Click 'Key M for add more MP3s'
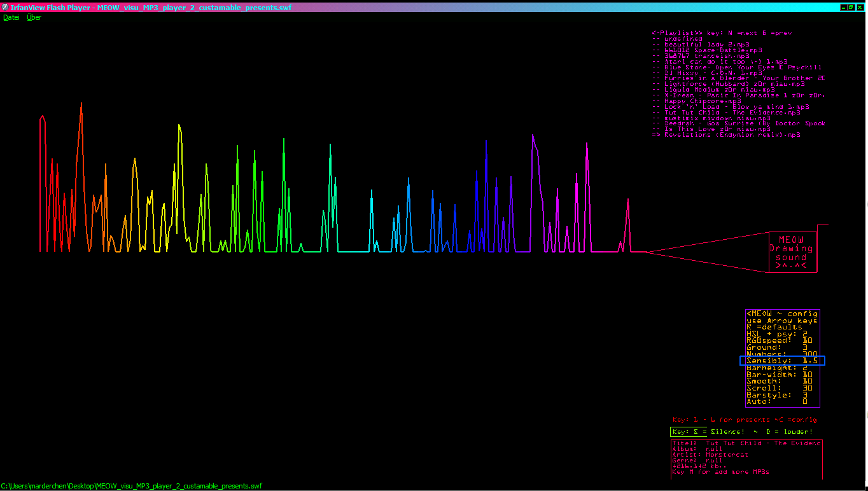Viewport: 868px width, 491px height. [720, 472]
